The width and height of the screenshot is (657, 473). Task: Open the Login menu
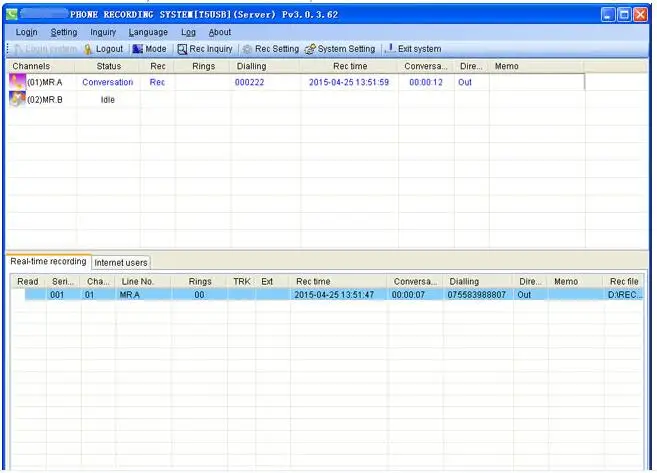(x=27, y=32)
